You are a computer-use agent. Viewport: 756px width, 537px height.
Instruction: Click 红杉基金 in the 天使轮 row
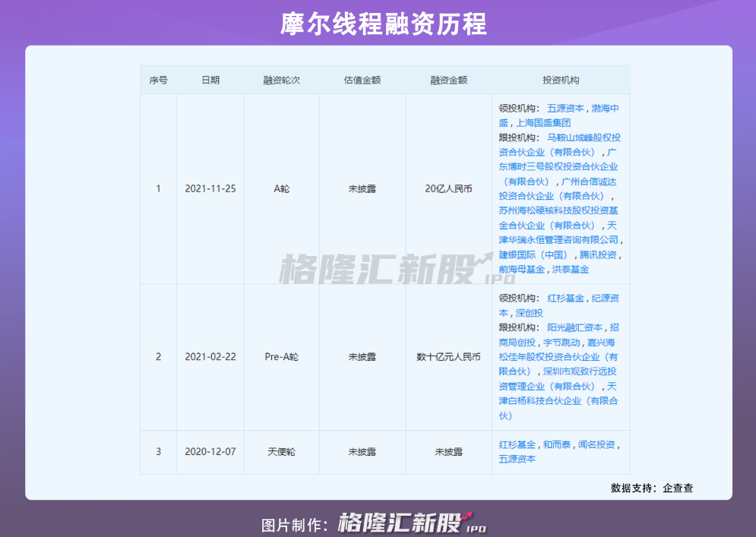pos(517,444)
